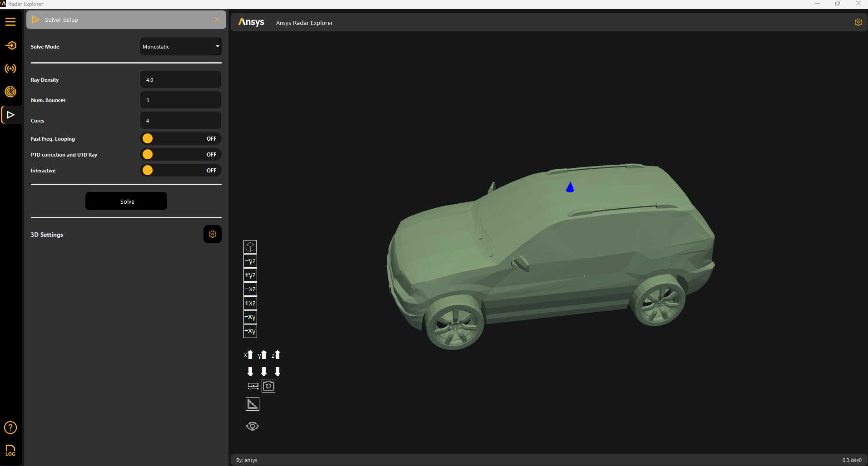Take a screenshot with the camera icon
The width and height of the screenshot is (868, 466).
coord(268,386)
